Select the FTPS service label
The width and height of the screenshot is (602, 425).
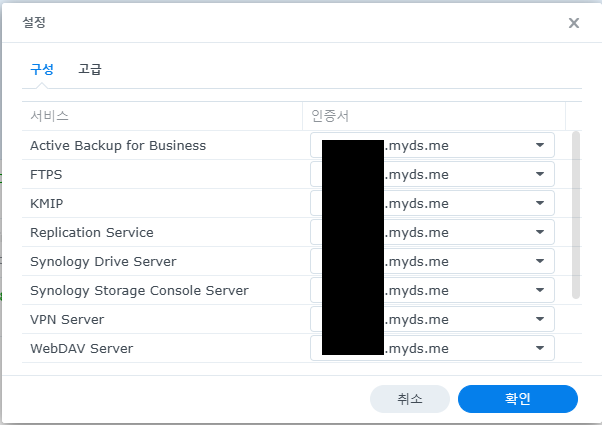coord(46,175)
